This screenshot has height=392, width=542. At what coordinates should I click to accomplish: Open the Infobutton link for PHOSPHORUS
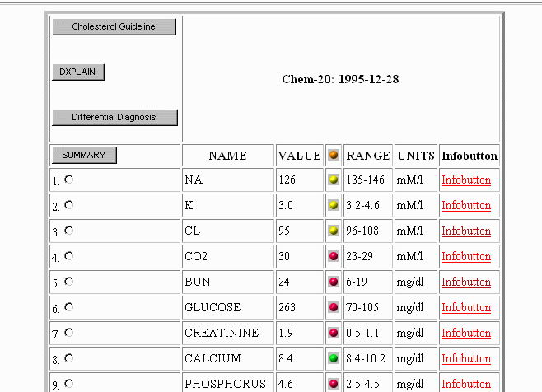click(465, 384)
